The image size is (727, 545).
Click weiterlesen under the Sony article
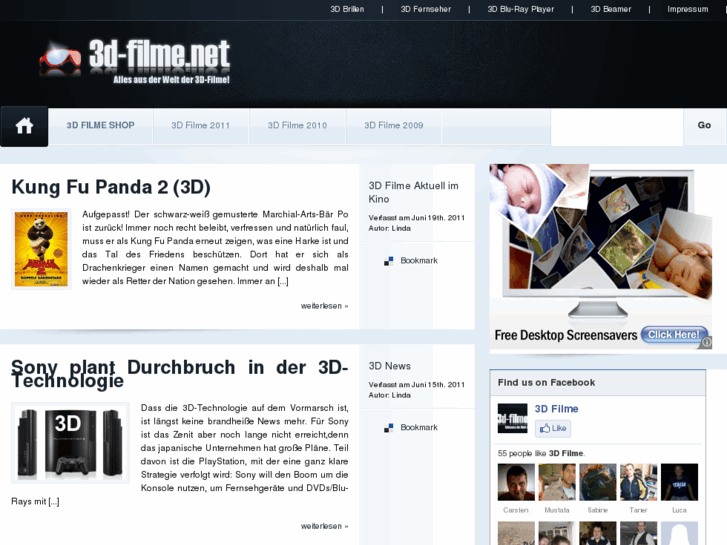324,526
